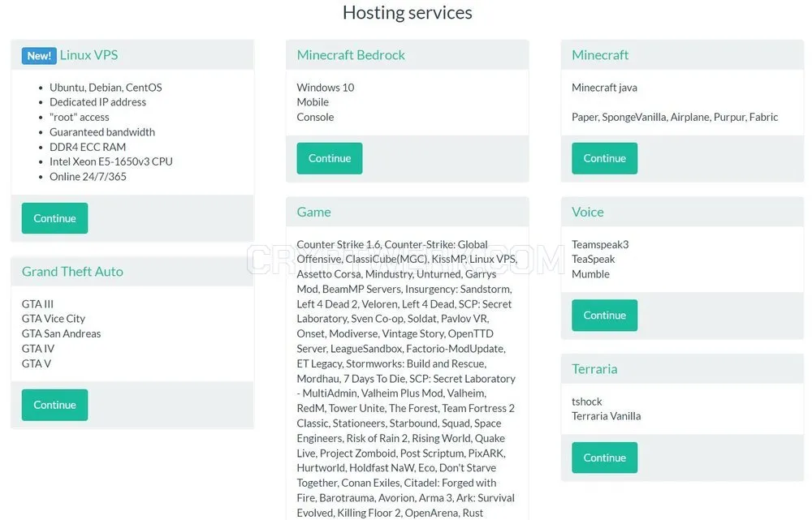Select 'GTA III' entry
This screenshot has width=812, height=520.
click(37, 303)
